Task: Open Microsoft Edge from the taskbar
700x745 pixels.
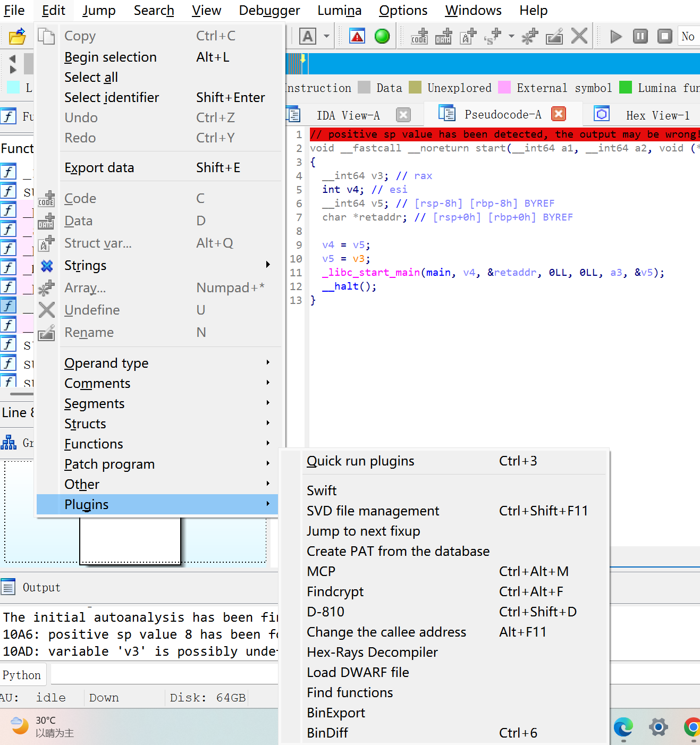Action: [x=623, y=727]
